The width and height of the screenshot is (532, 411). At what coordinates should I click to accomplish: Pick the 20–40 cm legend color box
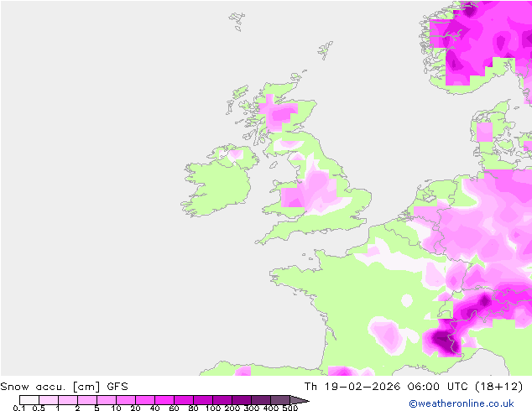[145, 400]
